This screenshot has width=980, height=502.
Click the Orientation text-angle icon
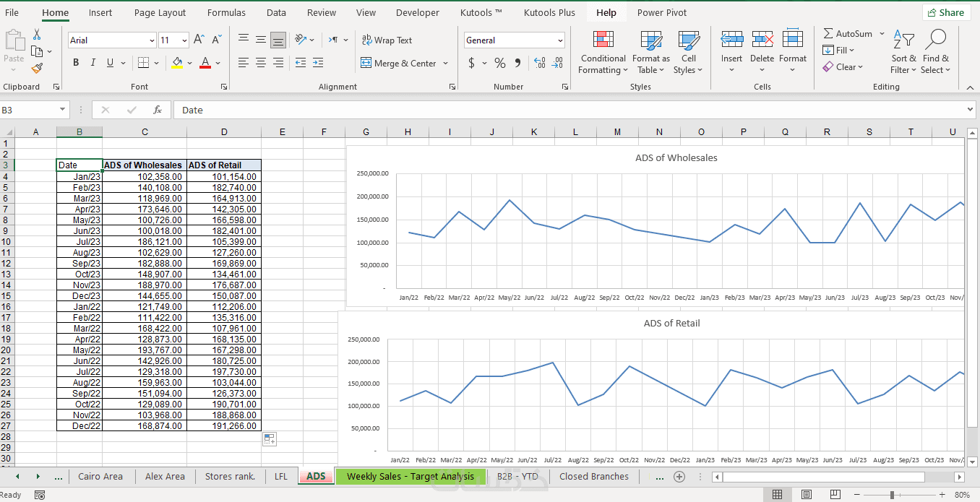(x=301, y=40)
